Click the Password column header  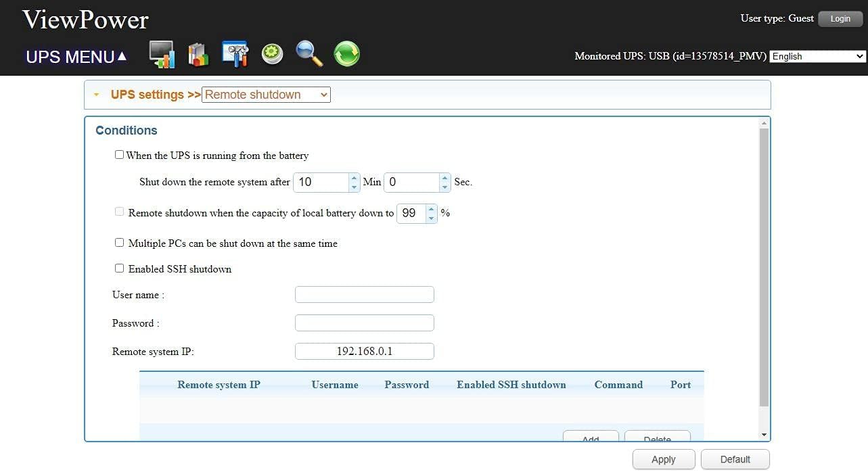point(407,385)
